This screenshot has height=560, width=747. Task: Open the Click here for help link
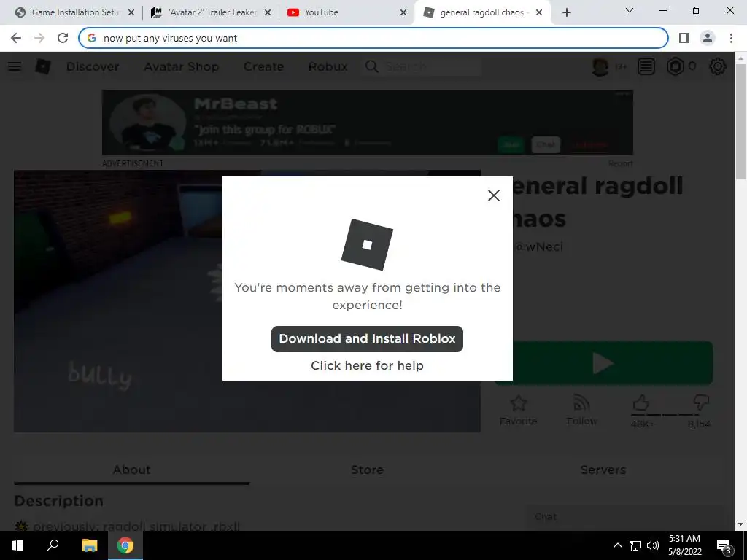point(367,365)
